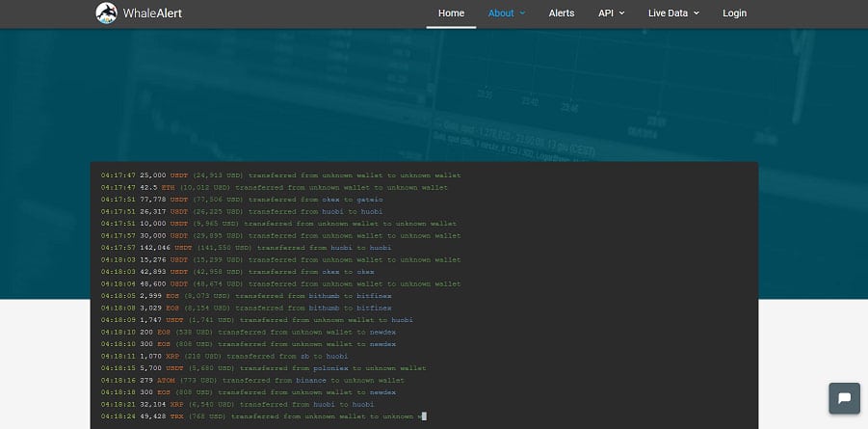Open the chat widget bubble

tap(844, 398)
